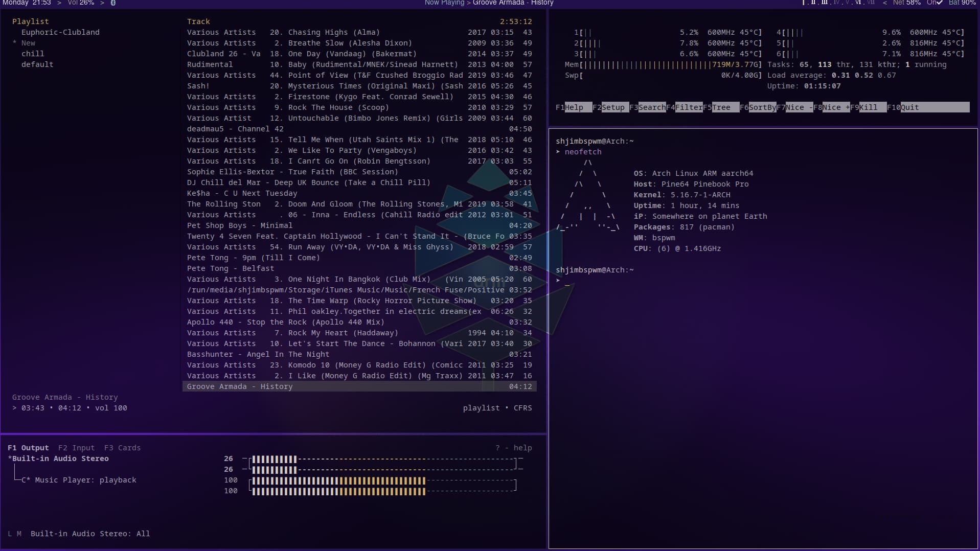Click F9 Kill in htop
This screenshot has height=551, width=980.
pos(868,107)
